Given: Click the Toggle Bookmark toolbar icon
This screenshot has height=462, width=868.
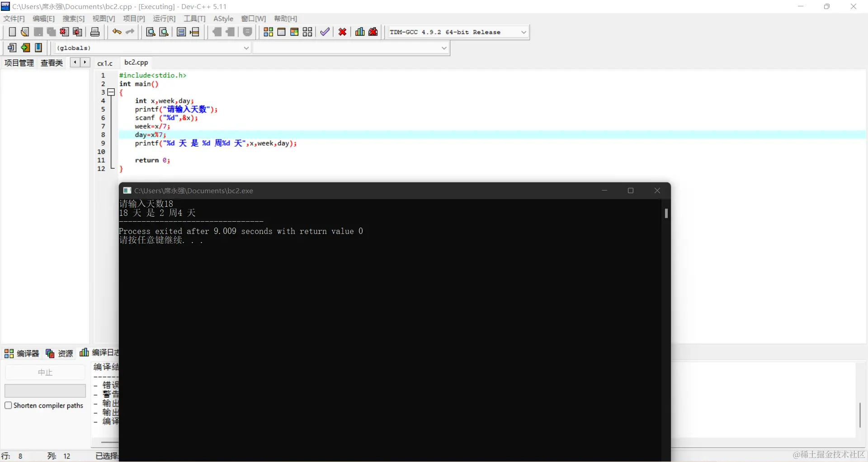Looking at the screenshot, I should (38, 48).
